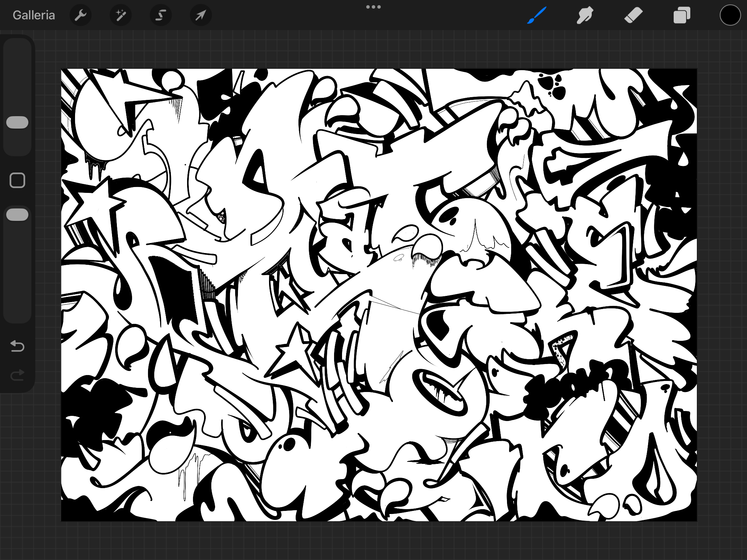
Task: Open the Adjustments magic wand menu
Action: tap(121, 15)
